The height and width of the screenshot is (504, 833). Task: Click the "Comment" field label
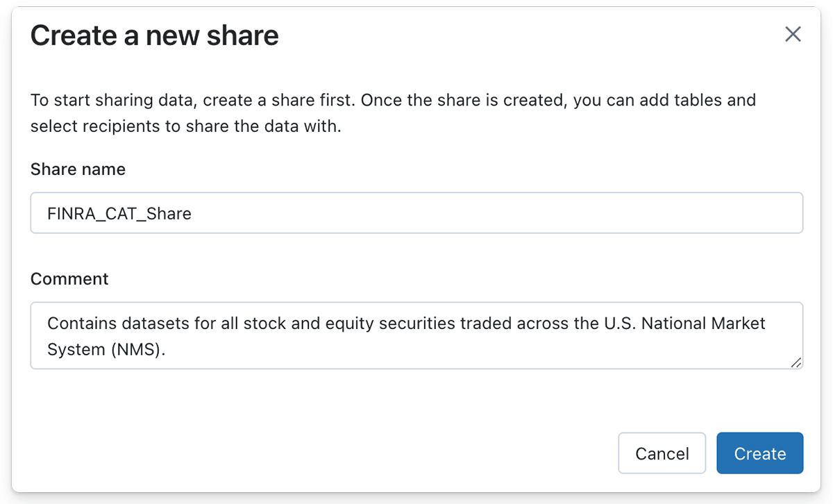coord(69,279)
